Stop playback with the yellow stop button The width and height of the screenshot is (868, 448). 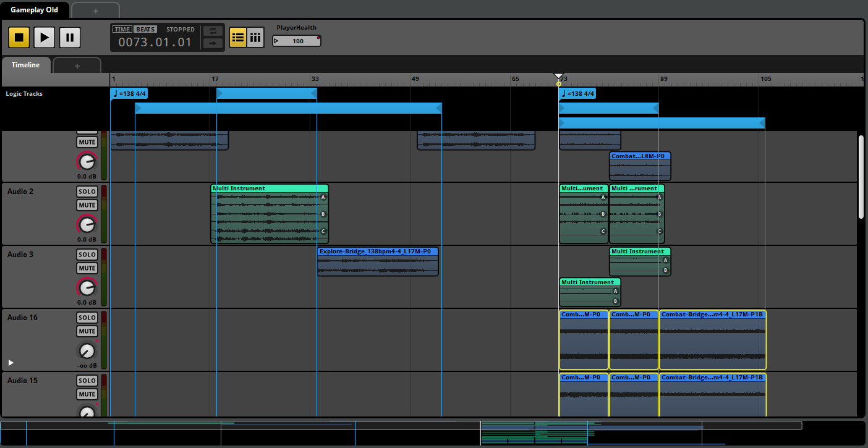coord(19,37)
